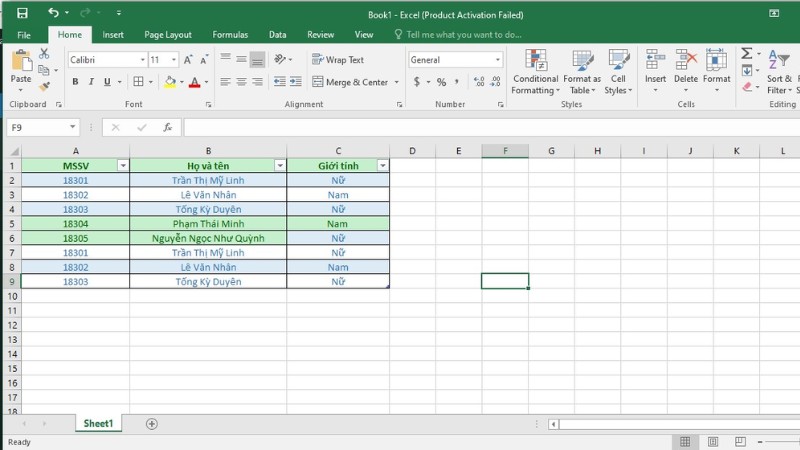This screenshot has width=800, height=450.
Task: Open the Page Layout tab
Action: 168,35
